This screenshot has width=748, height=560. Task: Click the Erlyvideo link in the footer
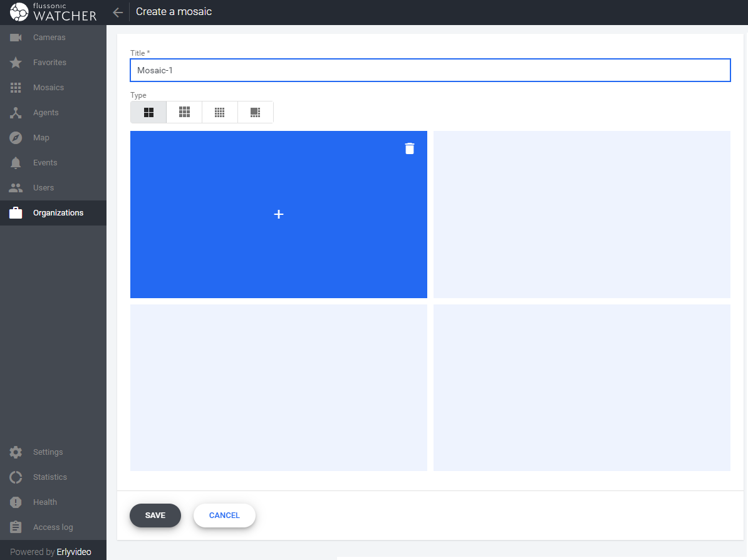click(x=74, y=552)
